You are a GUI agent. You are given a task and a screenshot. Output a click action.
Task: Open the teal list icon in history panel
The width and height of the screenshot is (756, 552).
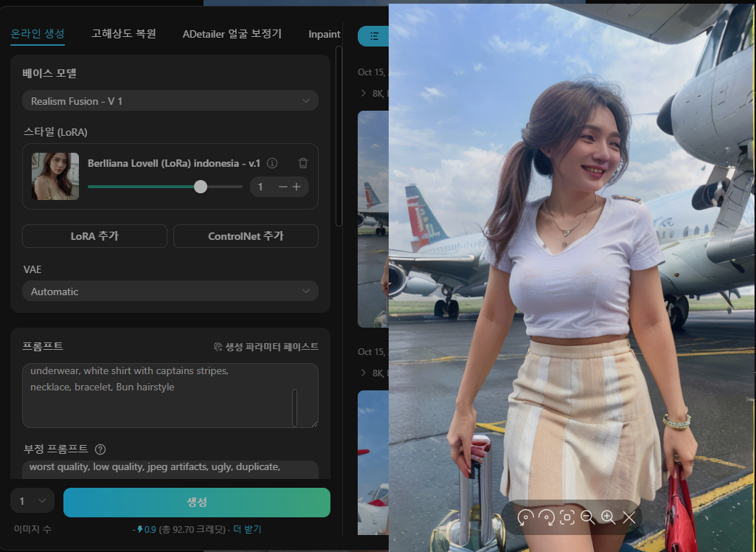point(375,35)
